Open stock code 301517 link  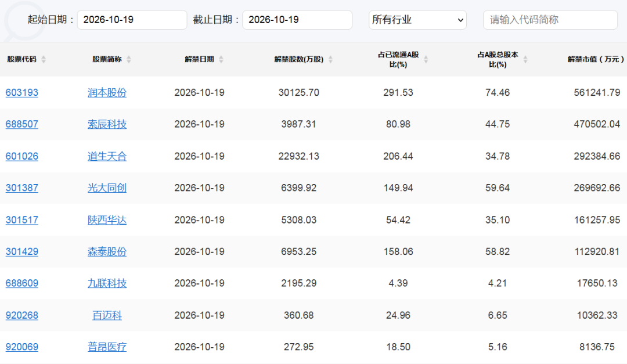[22, 219]
